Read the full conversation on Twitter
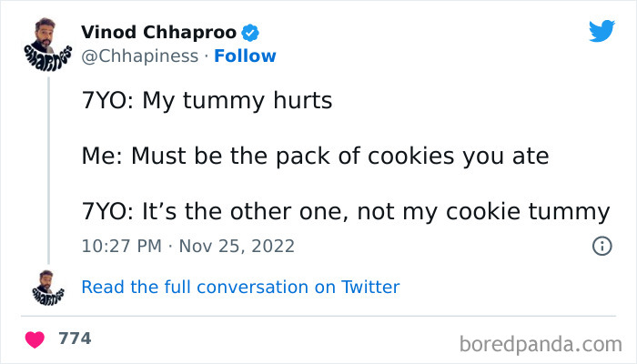Viewport: 637px width, 364px height. pyautogui.click(x=240, y=287)
